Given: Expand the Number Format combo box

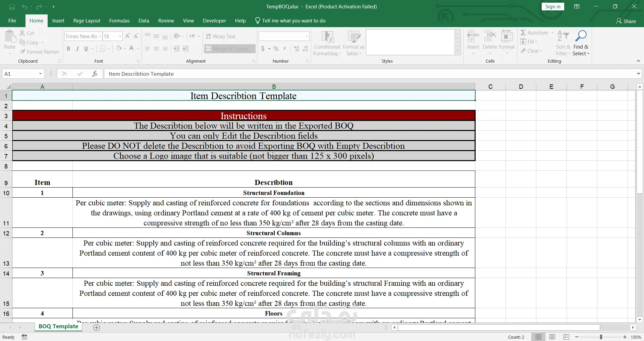Looking at the screenshot, I should pyautogui.click(x=307, y=36).
